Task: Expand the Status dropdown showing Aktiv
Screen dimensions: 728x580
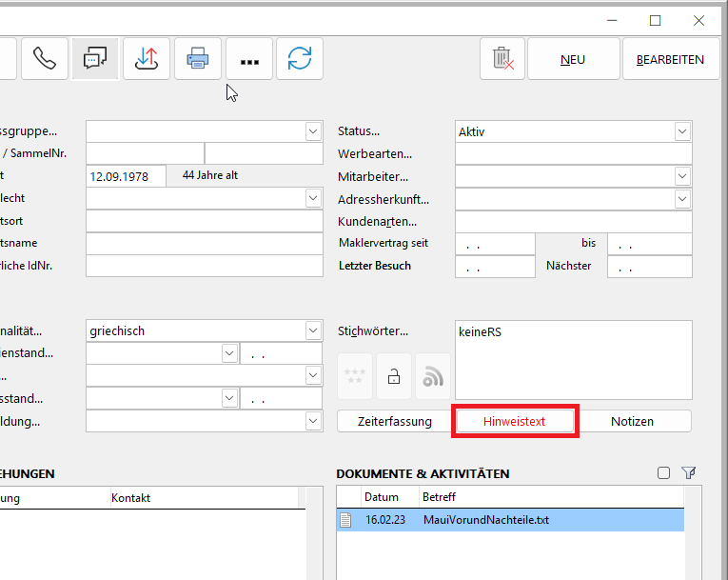Action: pos(682,131)
